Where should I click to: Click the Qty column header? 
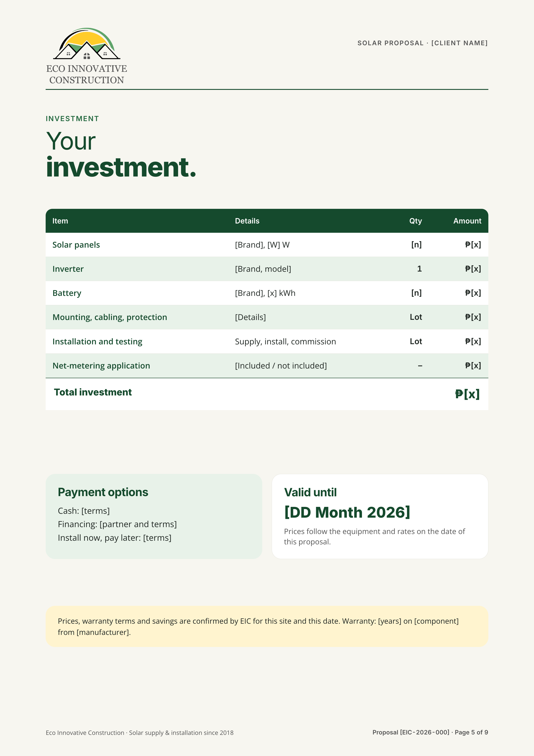pos(416,221)
